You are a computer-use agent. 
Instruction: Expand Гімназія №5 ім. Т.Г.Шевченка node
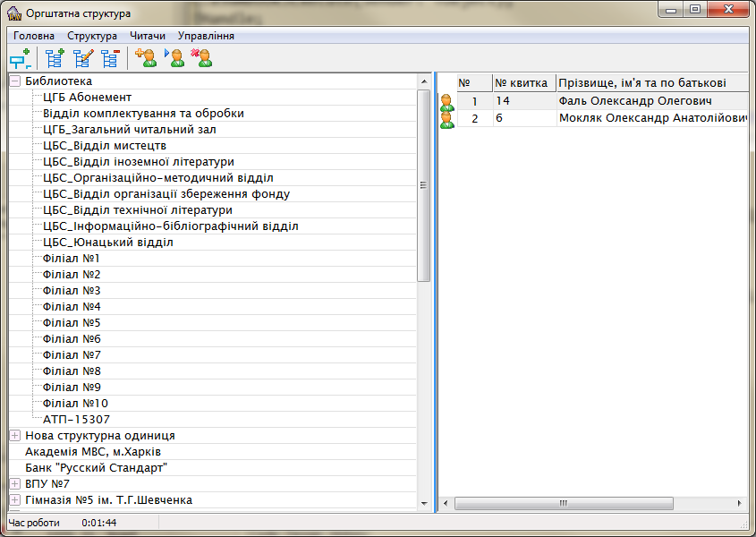(15, 500)
